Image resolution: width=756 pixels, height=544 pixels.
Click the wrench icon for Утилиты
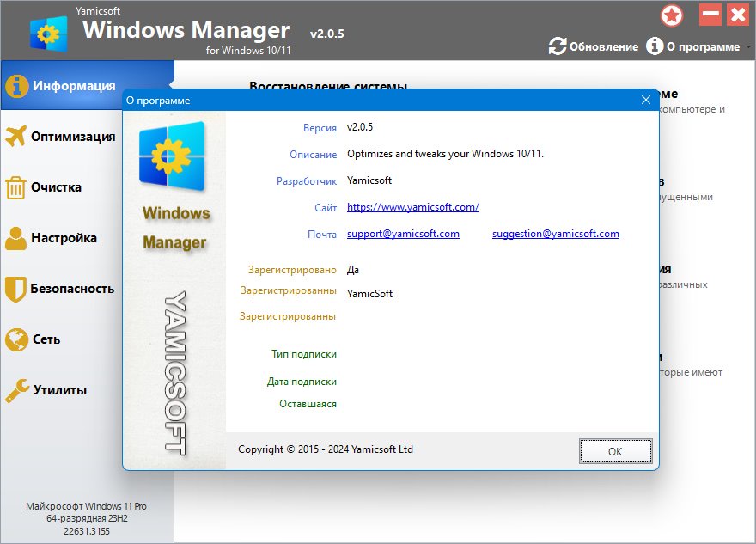point(17,390)
